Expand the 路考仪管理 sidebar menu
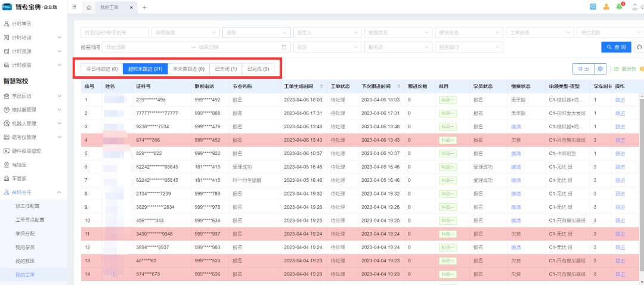644x285 pixels. click(33, 137)
